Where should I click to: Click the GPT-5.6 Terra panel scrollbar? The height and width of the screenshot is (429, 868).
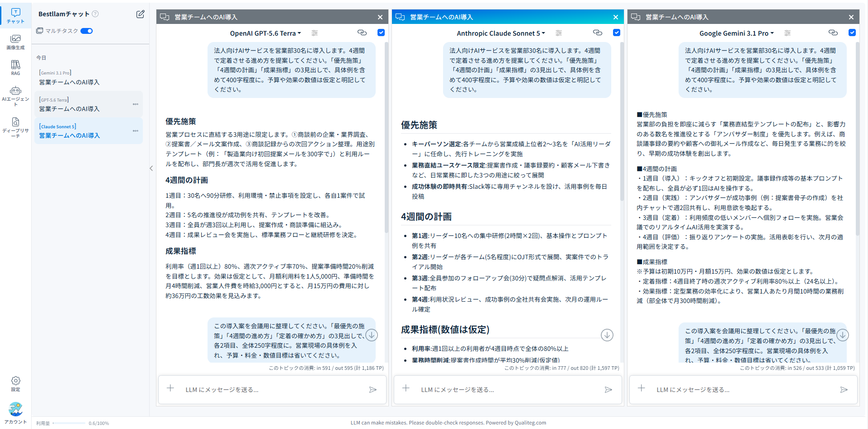pos(387,138)
